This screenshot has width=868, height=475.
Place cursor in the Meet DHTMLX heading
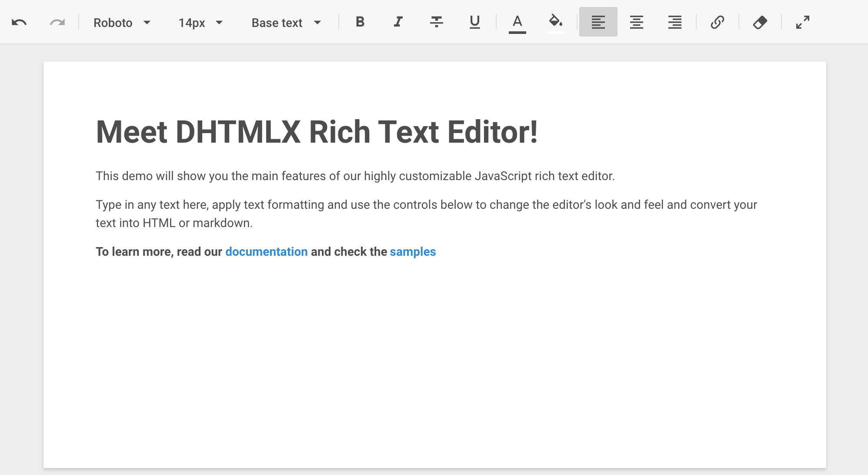pos(317,132)
